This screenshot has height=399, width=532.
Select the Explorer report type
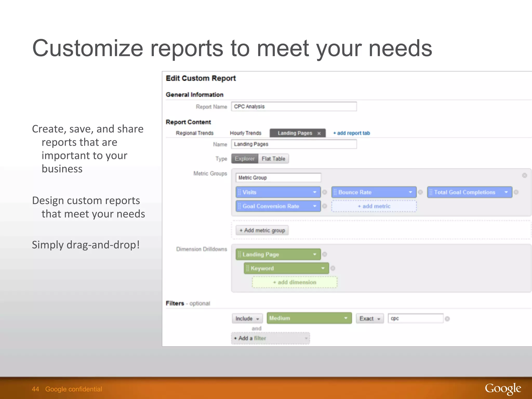[x=245, y=159]
